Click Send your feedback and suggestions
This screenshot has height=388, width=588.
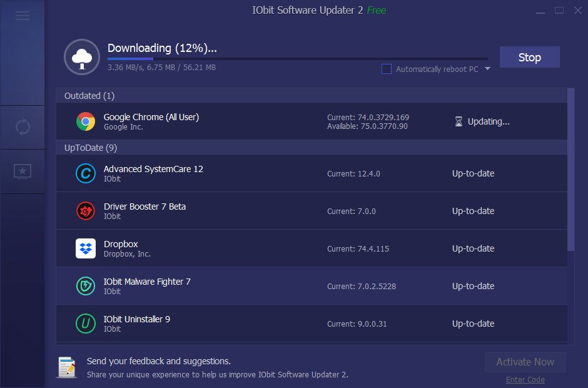[x=159, y=361]
